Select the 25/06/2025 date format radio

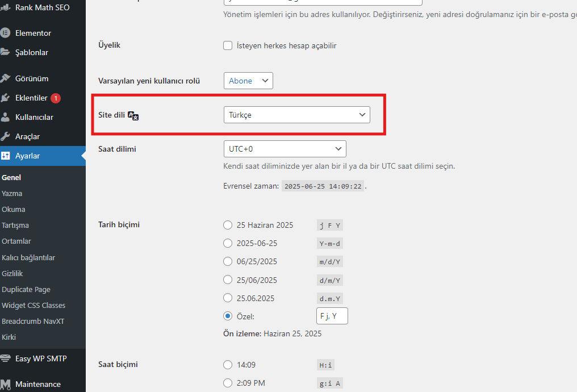(228, 280)
